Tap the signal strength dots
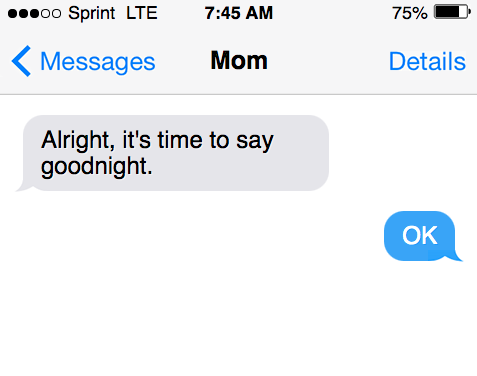 tap(34, 14)
